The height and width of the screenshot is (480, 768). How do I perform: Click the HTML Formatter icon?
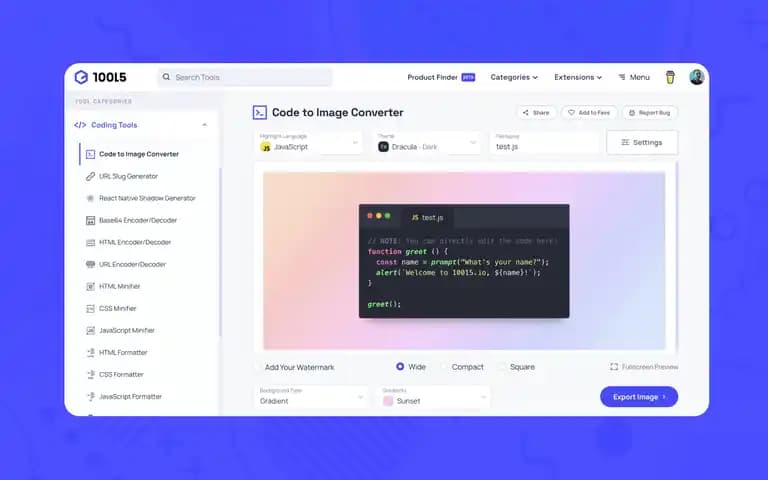91,353
